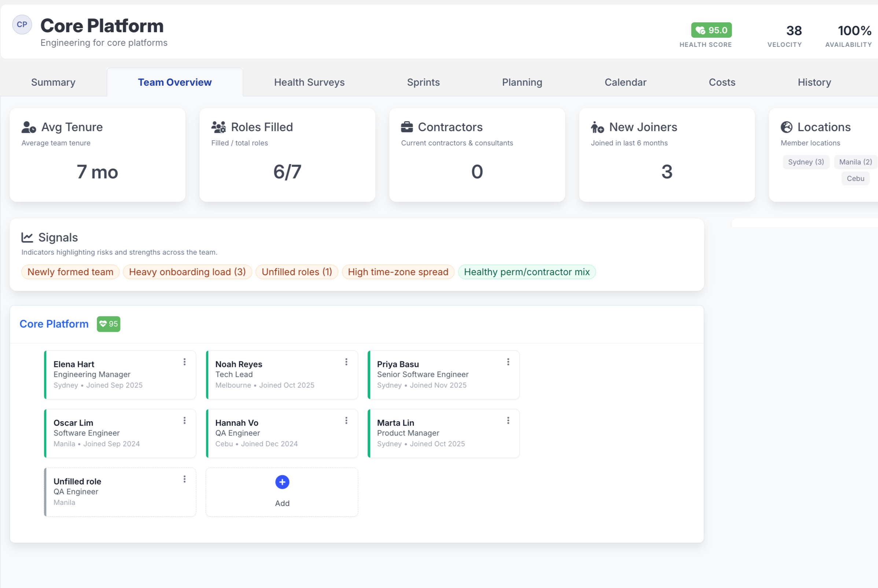This screenshot has height=588, width=878.
Task: Click the Roles Filled people-gear icon
Action: [x=218, y=127]
